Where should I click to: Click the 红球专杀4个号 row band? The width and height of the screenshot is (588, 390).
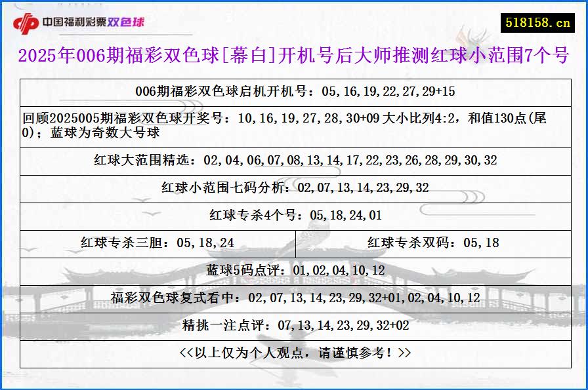294,216
